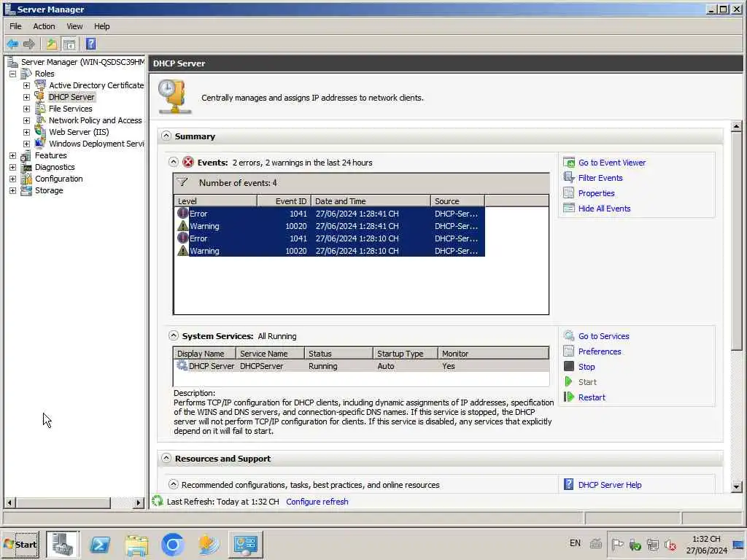Click the green refresh icon in status bar
Viewport: 747px width, 560px height.
tap(158, 501)
